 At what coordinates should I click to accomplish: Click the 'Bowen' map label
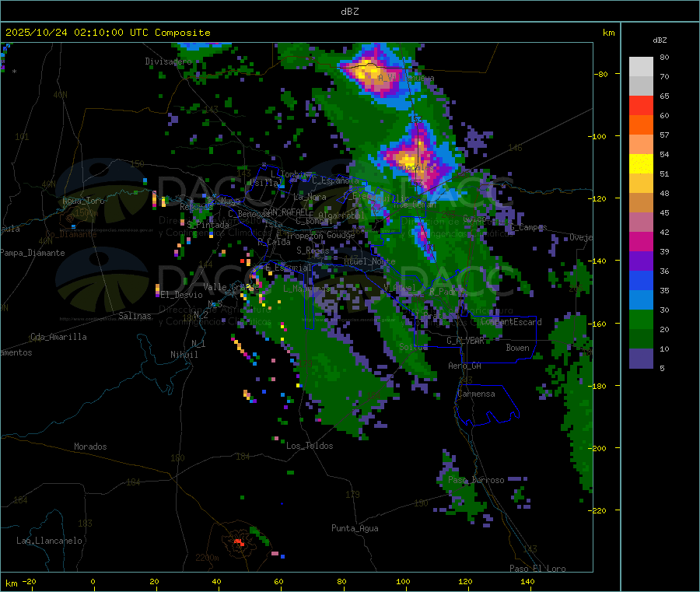[x=518, y=348]
